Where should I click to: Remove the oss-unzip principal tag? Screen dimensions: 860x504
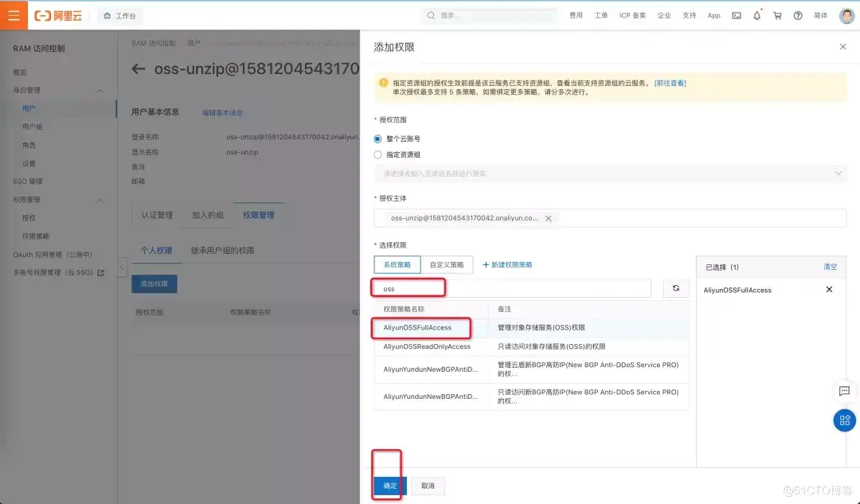coord(549,218)
